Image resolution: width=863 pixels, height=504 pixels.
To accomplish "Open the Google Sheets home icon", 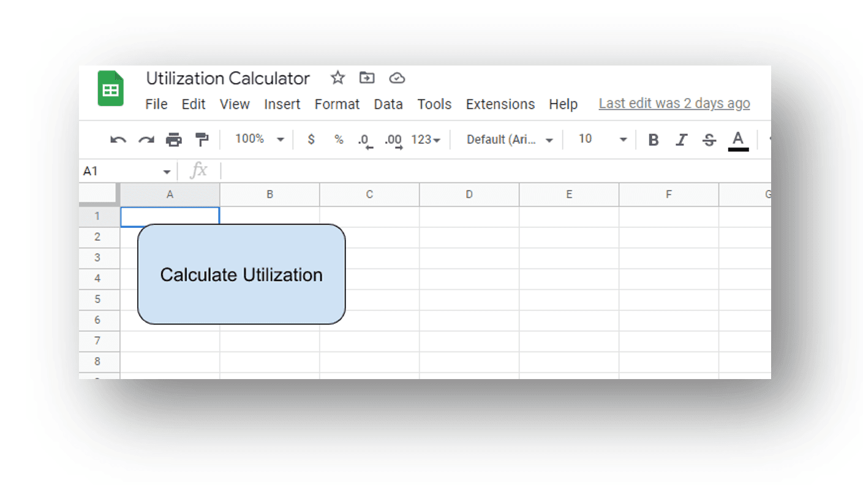I will (x=110, y=89).
